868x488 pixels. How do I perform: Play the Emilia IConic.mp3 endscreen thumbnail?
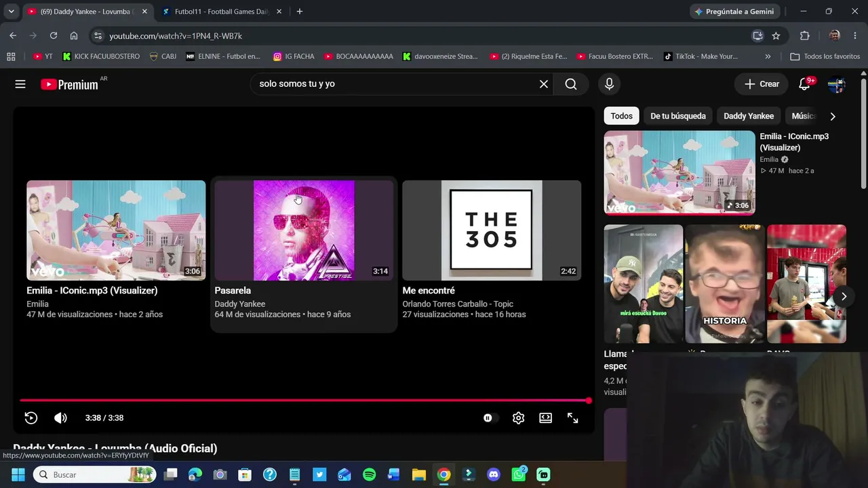(x=116, y=230)
